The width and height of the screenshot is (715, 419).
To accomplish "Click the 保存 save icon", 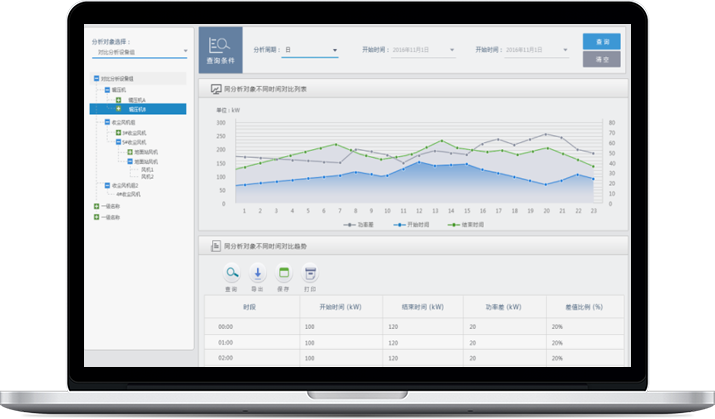I will 283,273.
